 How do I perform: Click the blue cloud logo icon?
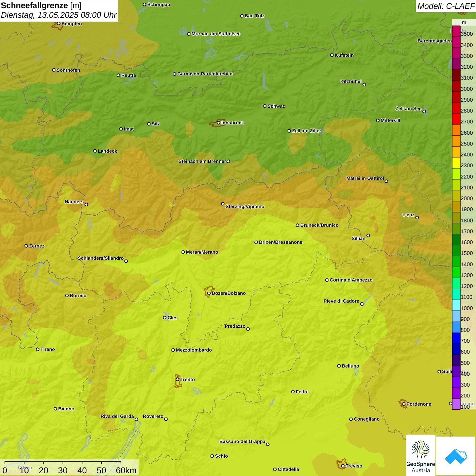pyautogui.click(x=456, y=456)
